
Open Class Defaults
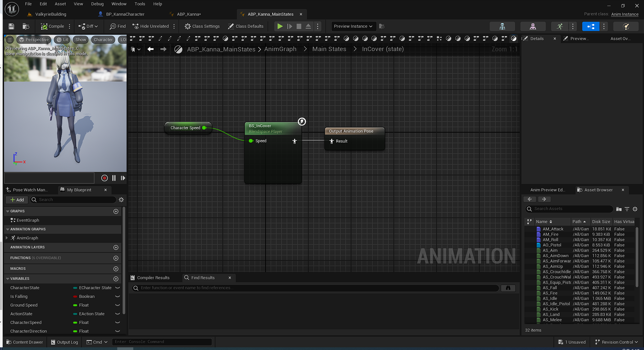(x=246, y=26)
